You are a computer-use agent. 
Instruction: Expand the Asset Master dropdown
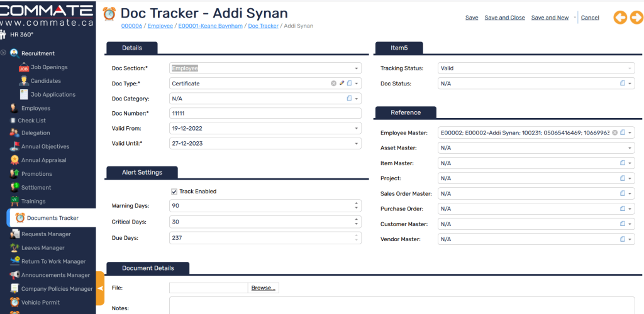tap(630, 148)
